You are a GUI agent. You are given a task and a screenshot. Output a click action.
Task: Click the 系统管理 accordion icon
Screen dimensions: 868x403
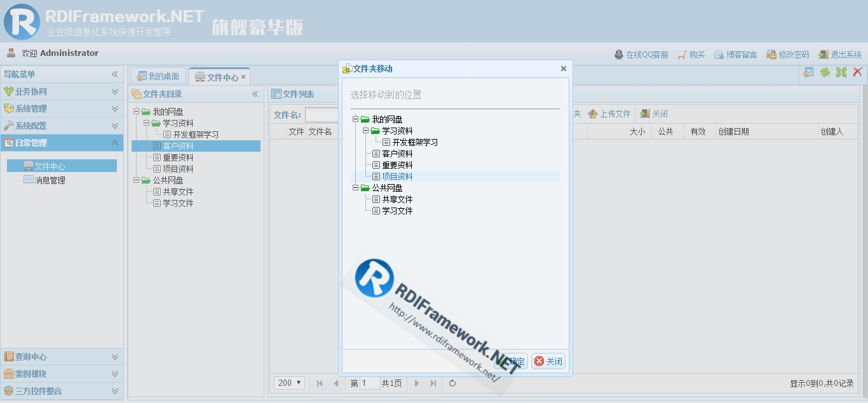9,109
